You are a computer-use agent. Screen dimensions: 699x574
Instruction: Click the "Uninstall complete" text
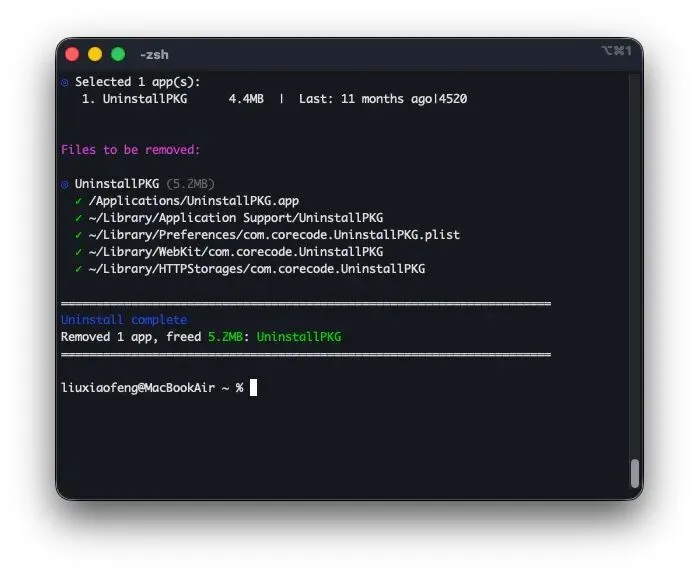point(124,320)
